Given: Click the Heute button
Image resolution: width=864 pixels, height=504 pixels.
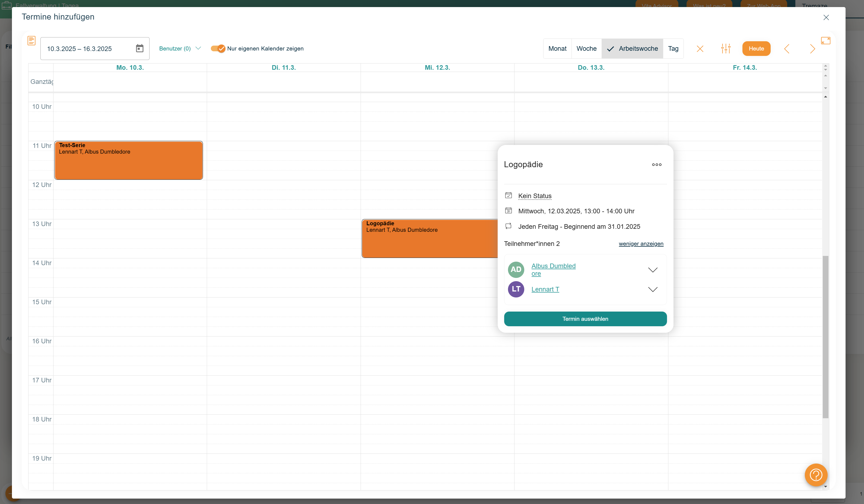Looking at the screenshot, I should coord(756,48).
